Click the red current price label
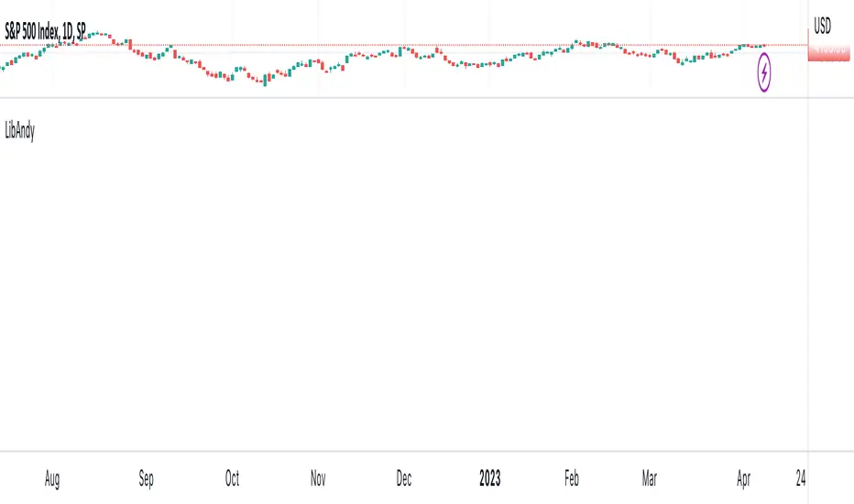 (x=829, y=53)
